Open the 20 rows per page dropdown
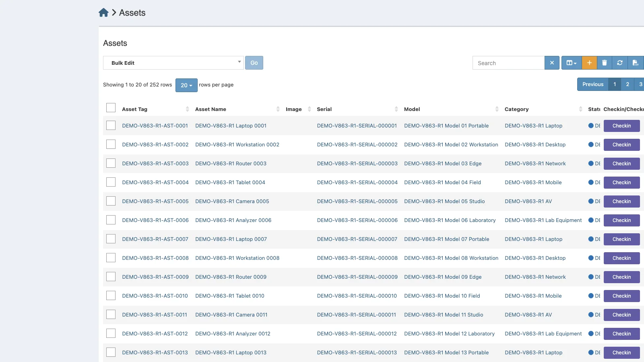Image resolution: width=644 pixels, height=362 pixels. (x=186, y=85)
